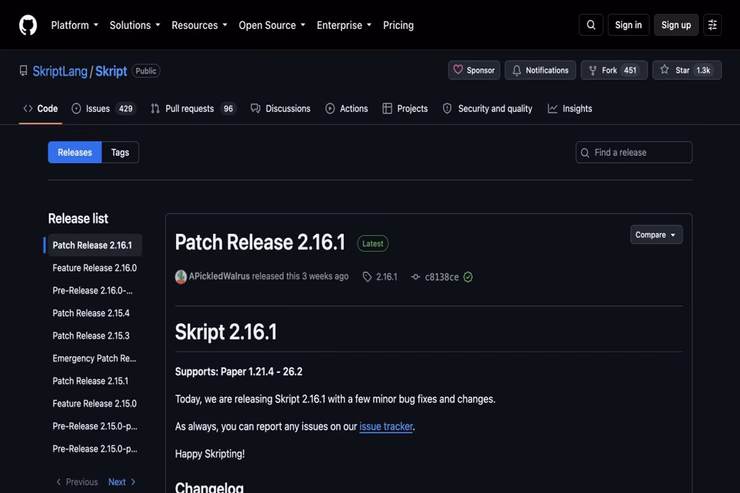Expand the Resources menu
Viewport: 740px width, 493px height.
[199, 25]
